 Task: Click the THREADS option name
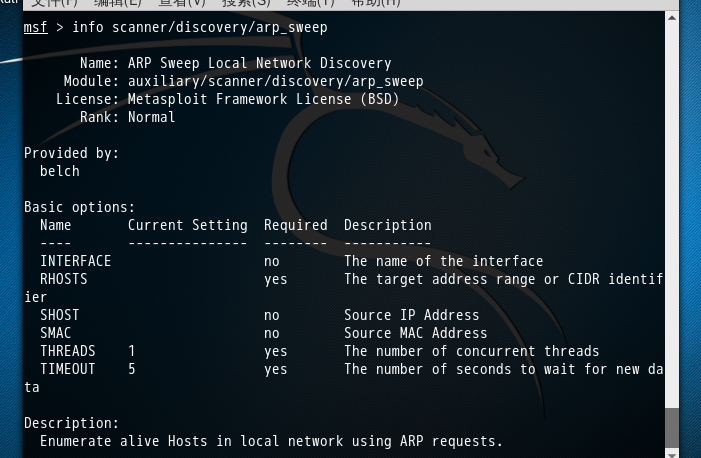pos(68,351)
